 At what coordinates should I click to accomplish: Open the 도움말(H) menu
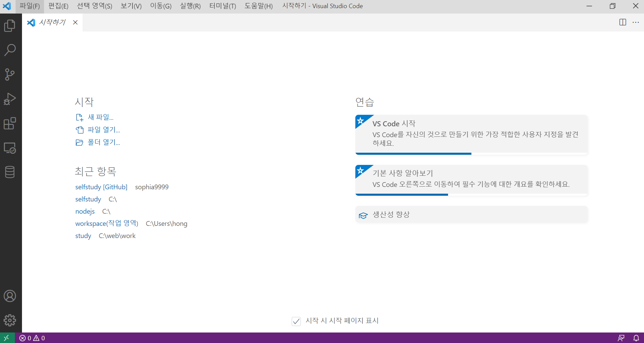pos(259,6)
